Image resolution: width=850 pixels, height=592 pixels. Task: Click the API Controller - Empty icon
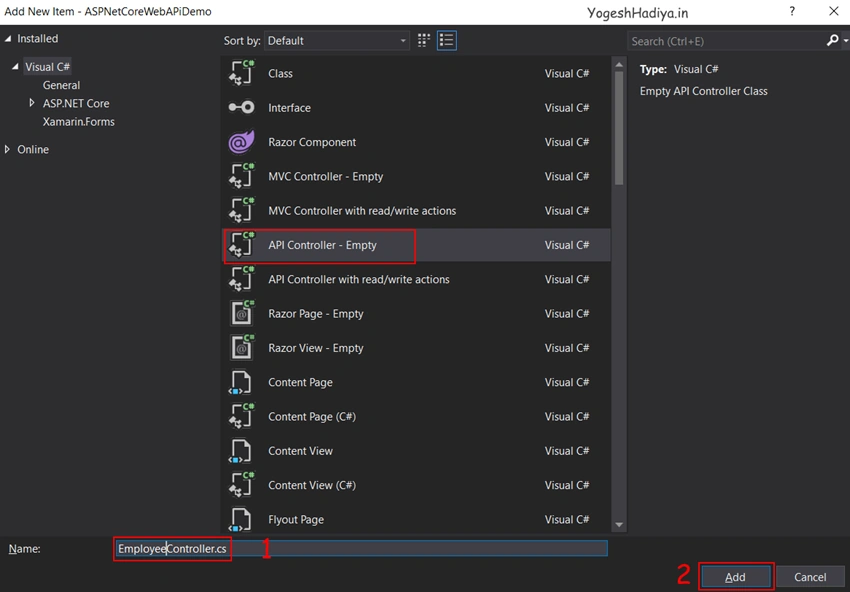coord(241,245)
